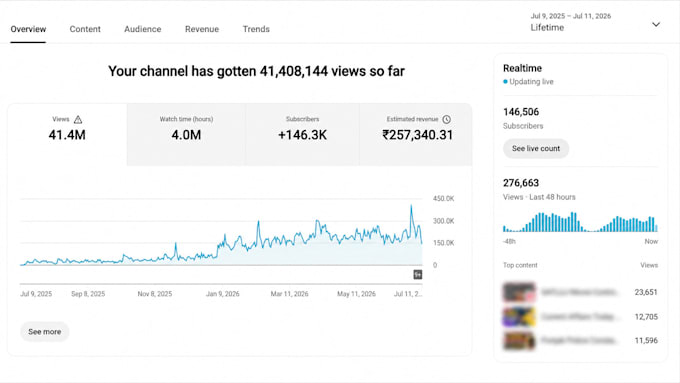This screenshot has width=680, height=383.
Task: Click the 276,663 views last 48 hours figure
Action: (x=521, y=183)
